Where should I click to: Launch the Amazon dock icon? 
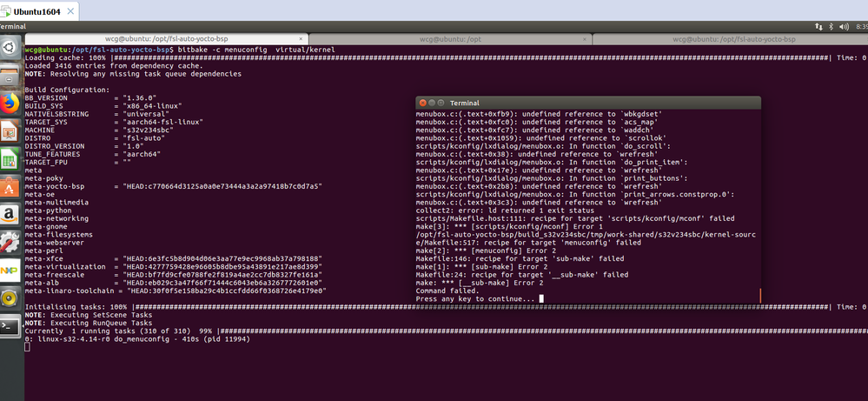point(10,215)
